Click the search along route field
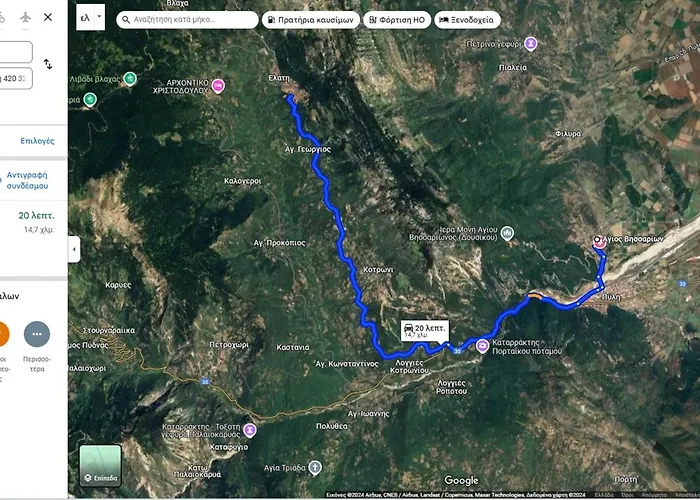Image resolution: width=700 pixels, height=500 pixels. point(187,20)
